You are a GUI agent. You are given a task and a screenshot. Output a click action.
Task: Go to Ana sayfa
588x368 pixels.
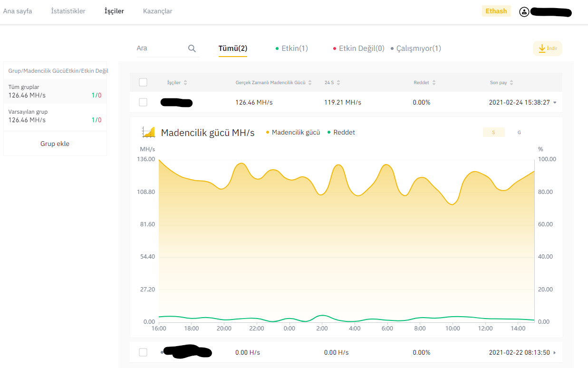click(x=18, y=11)
